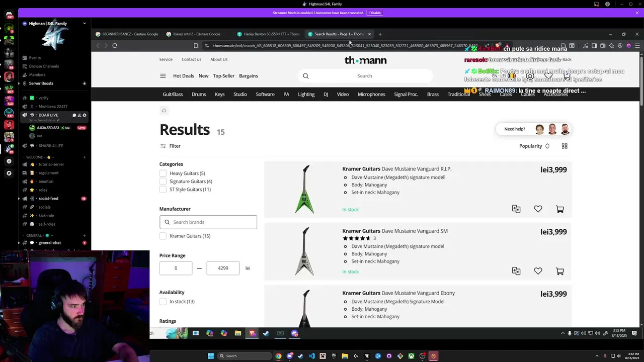Click the Top-Seller link
This screenshot has height=362, width=644.
coord(224,76)
